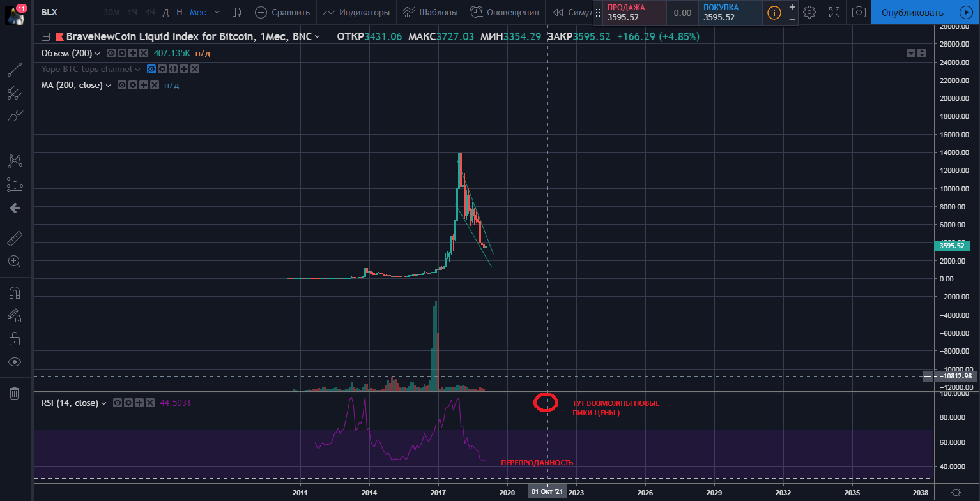Select the 4Ч timeframe

tap(149, 12)
